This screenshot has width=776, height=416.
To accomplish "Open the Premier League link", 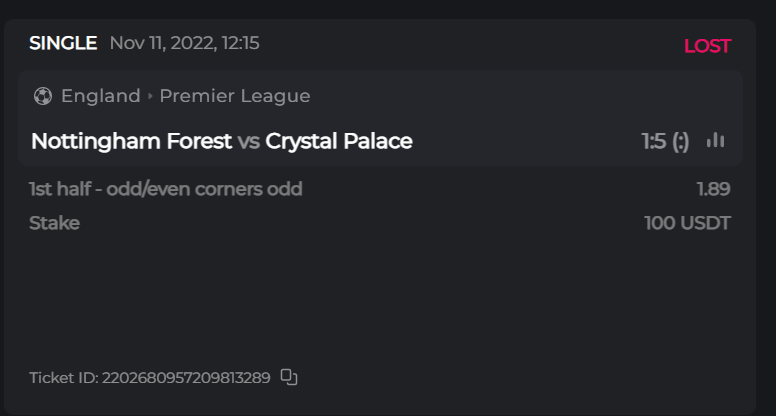I will (235, 96).
